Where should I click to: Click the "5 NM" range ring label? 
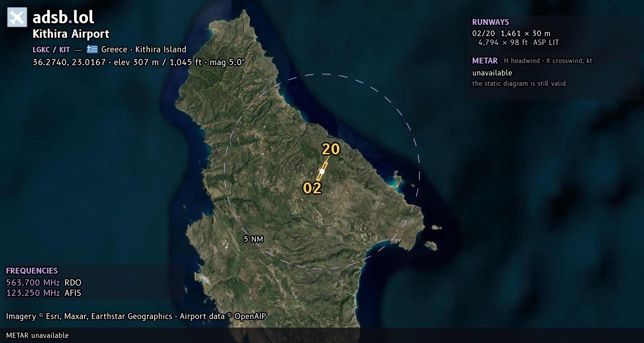(x=253, y=239)
